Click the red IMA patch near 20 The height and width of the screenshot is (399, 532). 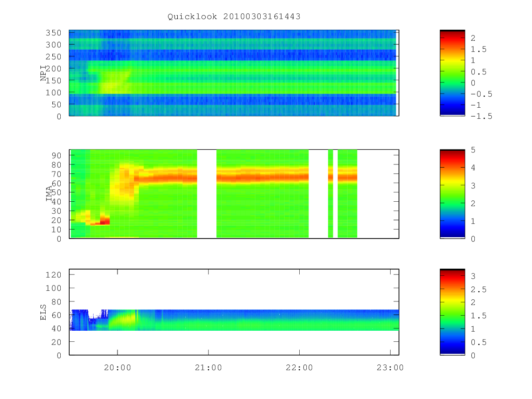(x=105, y=220)
